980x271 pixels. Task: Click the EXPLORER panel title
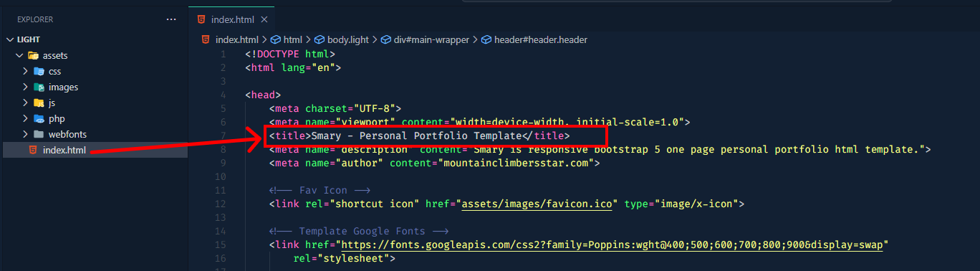[35, 19]
